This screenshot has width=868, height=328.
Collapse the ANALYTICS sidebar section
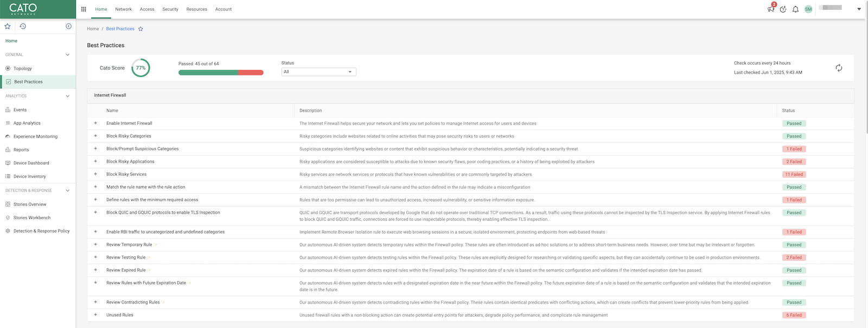tap(68, 96)
